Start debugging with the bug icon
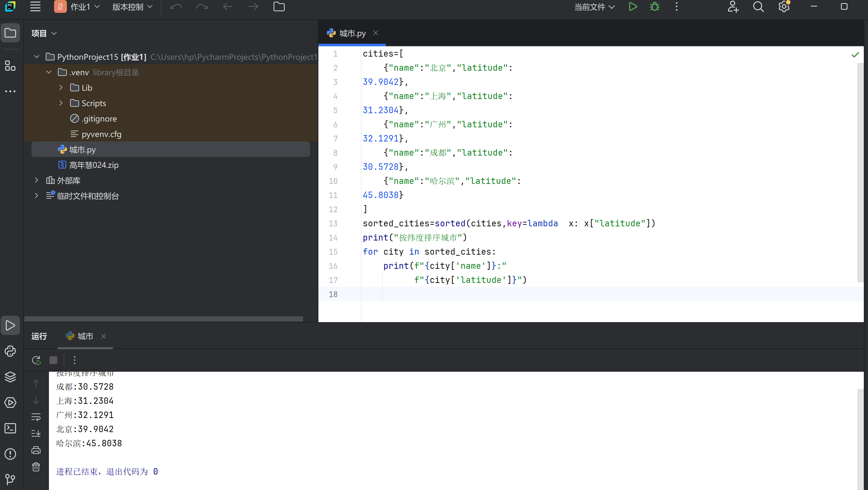The height and width of the screenshot is (490, 868). 654,7
